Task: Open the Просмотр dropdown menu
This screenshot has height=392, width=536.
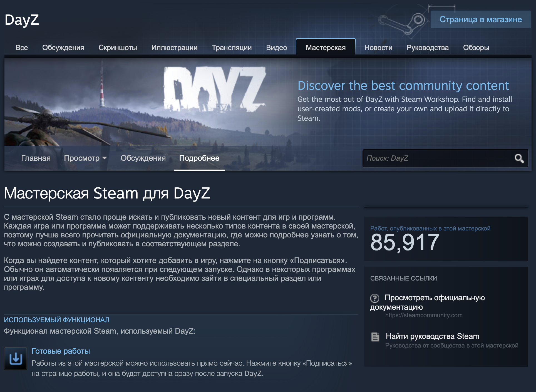Action: coord(85,158)
